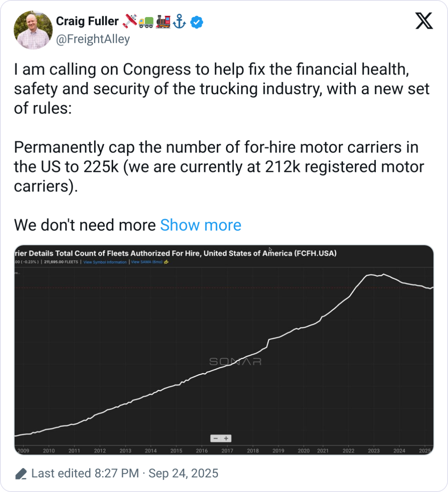
Task: Open Craig Fuller's profile avatar
Action: click(33, 30)
